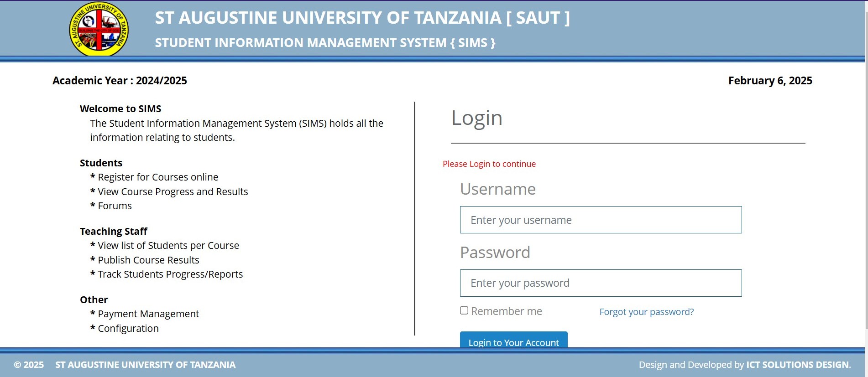
Task: Click the Teaching Staff heading
Action: point(114,231)
